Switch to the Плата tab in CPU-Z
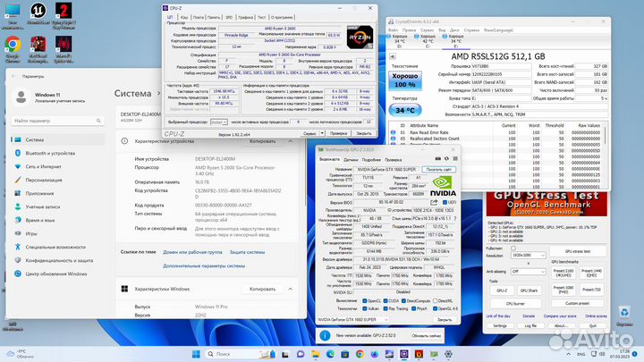The image size is (644, 362). tap(199, 17)
